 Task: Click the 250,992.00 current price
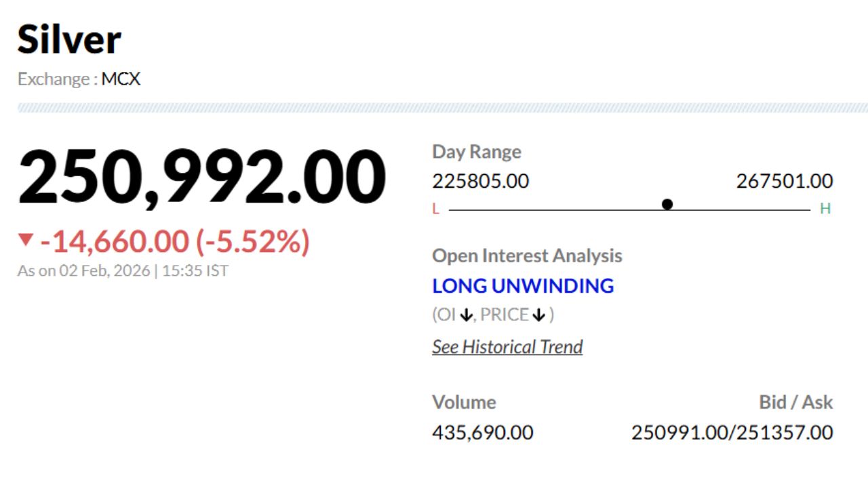201,178
